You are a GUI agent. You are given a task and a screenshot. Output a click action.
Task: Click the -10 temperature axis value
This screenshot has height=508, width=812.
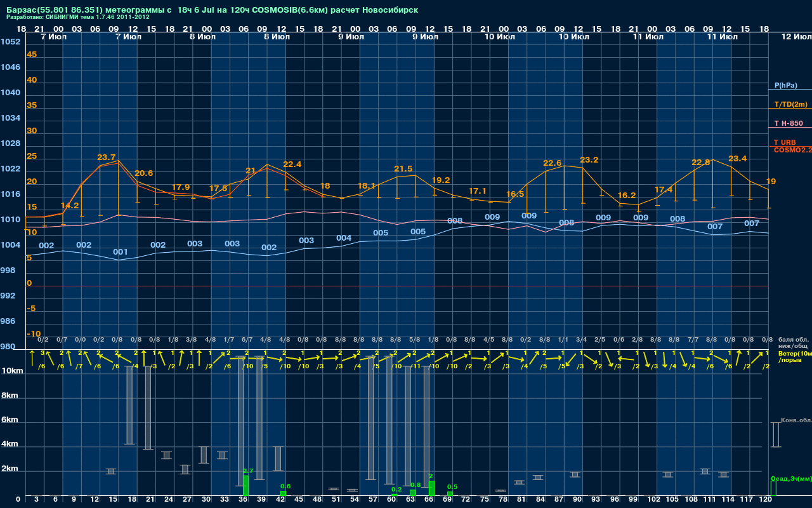point(34,334)
